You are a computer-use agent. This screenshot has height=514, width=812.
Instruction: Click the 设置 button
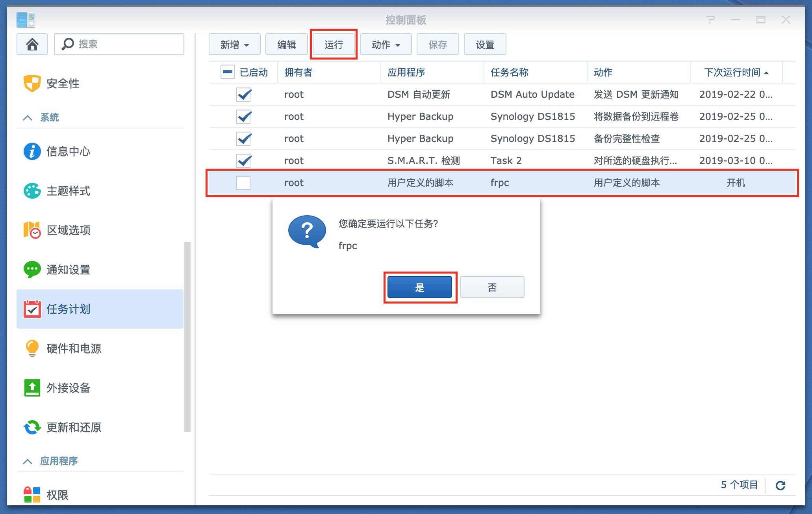pos(485,45)
